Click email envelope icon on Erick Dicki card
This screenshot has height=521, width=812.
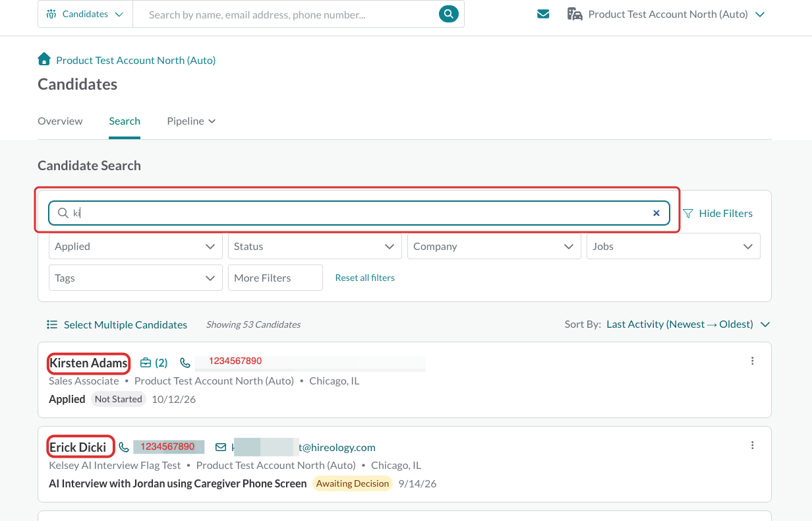coord(221,447)
